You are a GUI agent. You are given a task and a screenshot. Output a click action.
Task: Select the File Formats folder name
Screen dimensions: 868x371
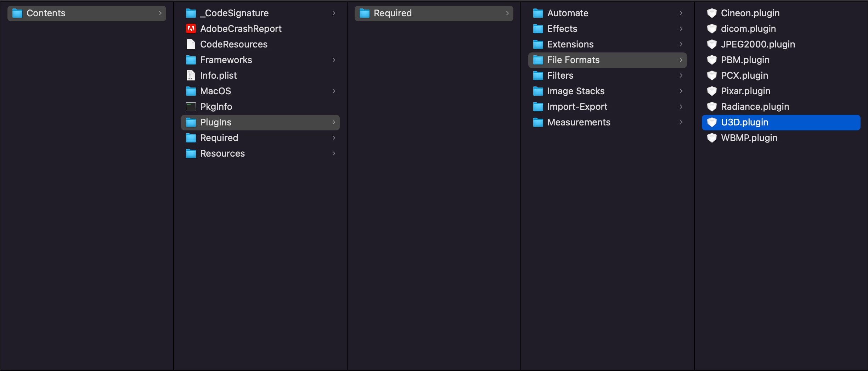(574, 60)
